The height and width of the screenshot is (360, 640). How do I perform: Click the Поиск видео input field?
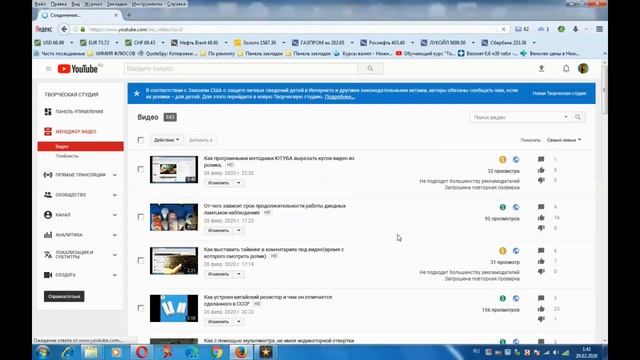click(x=516, y=117)
